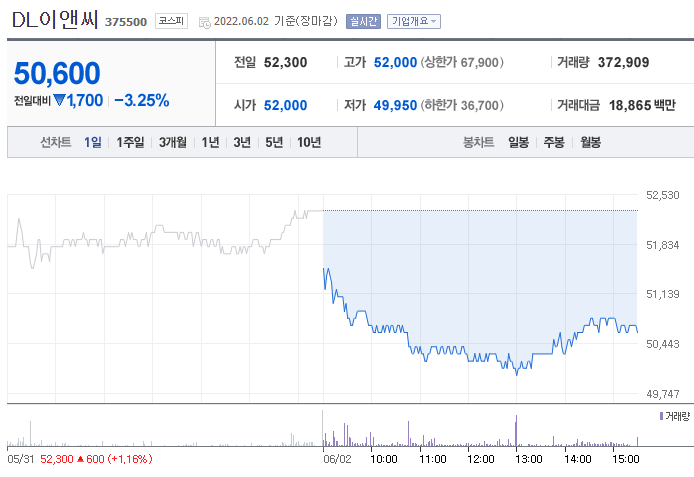Click the 거래량 volume legend marker
The image size is (694, 477).
(x=661, y=416)
